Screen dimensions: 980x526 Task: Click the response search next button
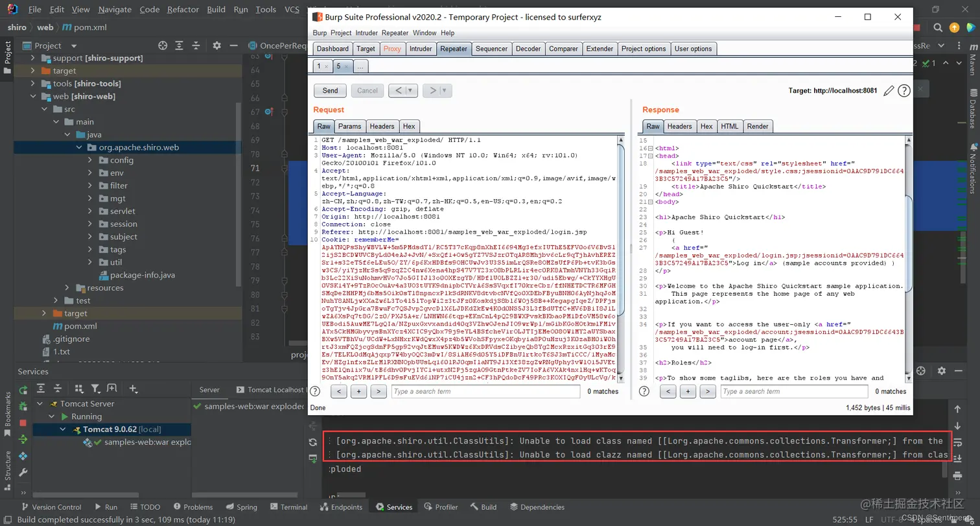point(708,391)
